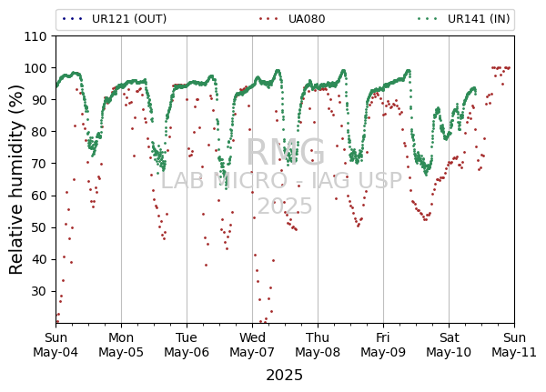Click the UR141 (IN) legend label
This screenshot has height=392, width=546.
[479, 19]
